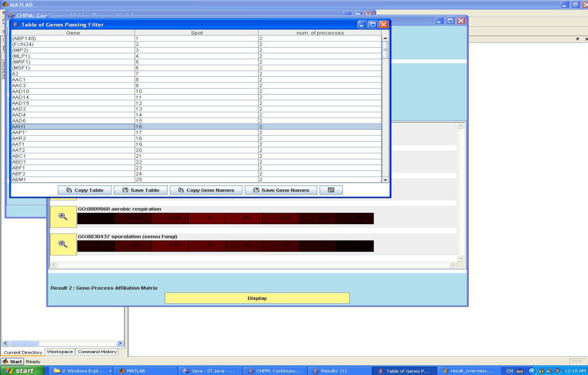Copy gene names using Copy Gene Names

206,190
